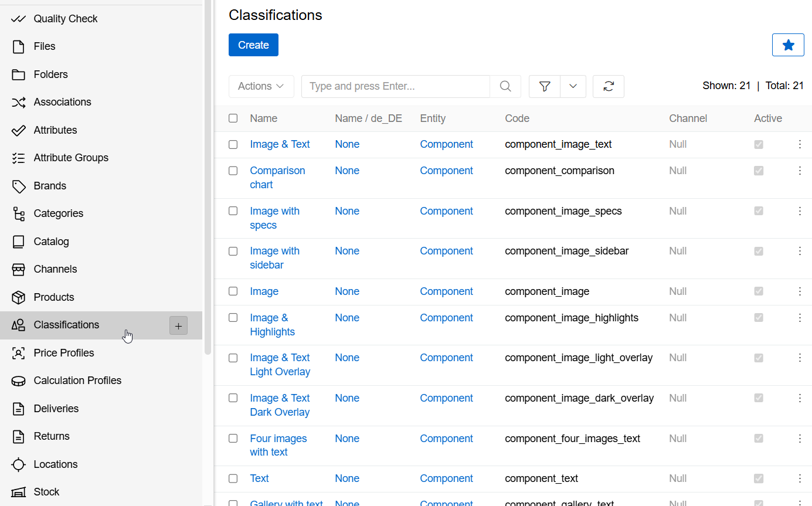
Task: Click the Create button
Action: click(253, 45)
